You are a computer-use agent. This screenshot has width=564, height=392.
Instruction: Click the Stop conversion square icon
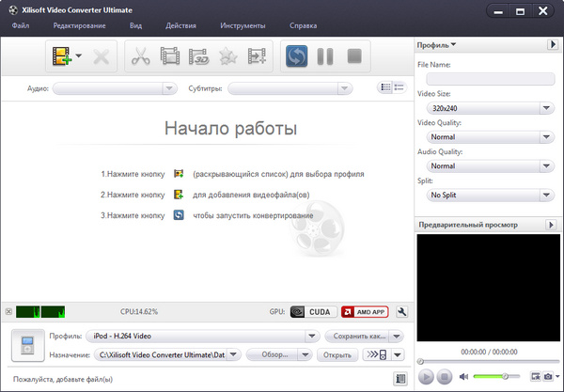(x=353, y=57)
